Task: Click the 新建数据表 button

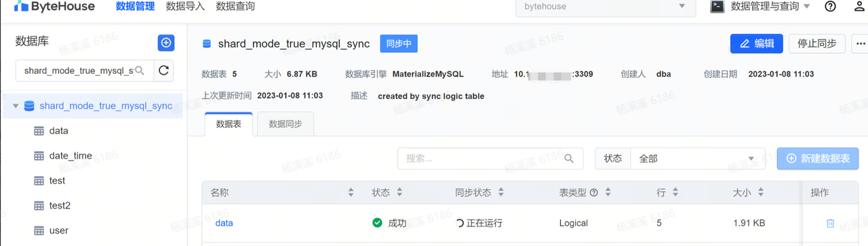Action: click(818, 159)
